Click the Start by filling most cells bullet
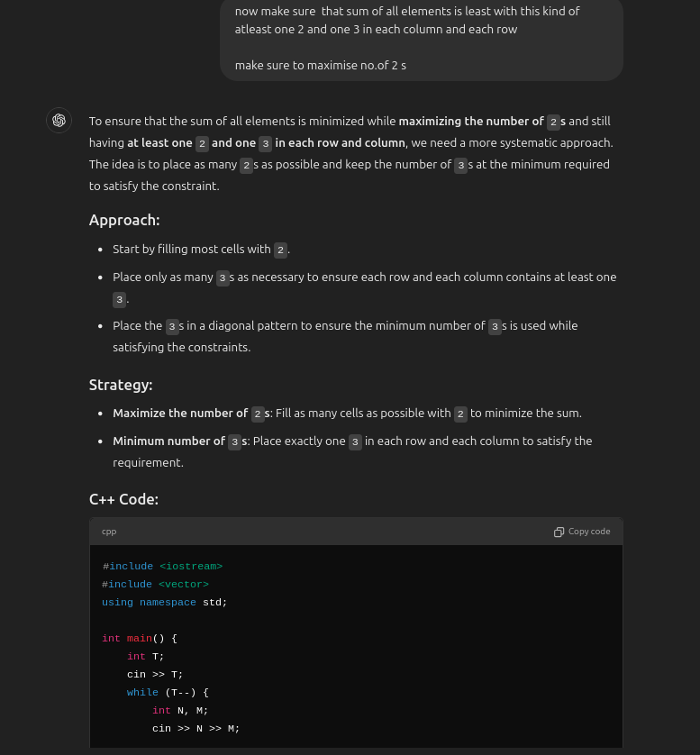Screen dimensions: 700x755 click(x=193, y=249)
